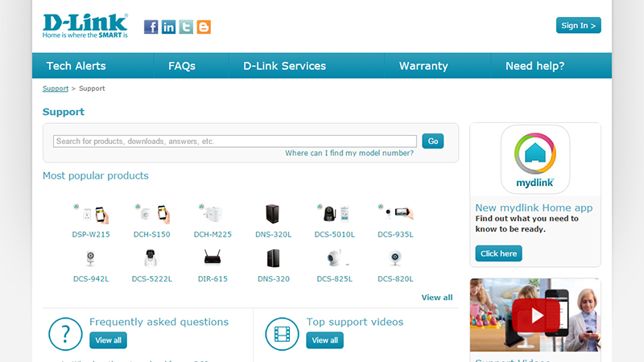Viewport: 644px width, 362px height.
Task: Click the DCS-5010L product image
Action: [334, 214]
